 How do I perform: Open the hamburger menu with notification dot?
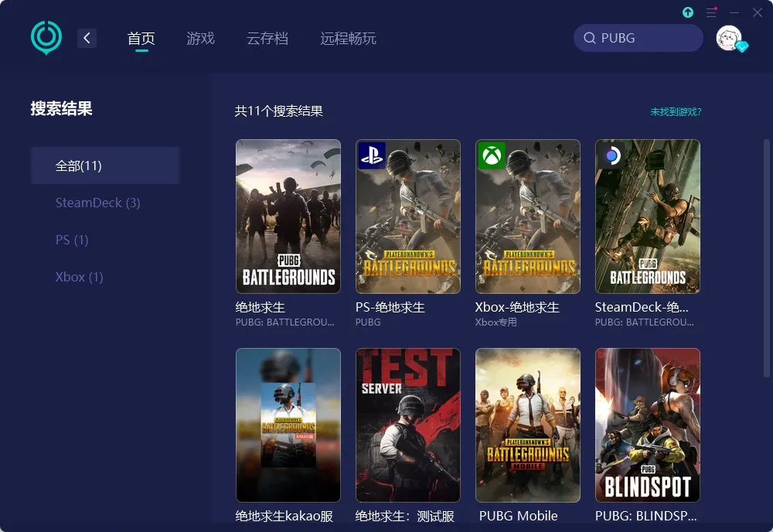(x=711, y=12)
